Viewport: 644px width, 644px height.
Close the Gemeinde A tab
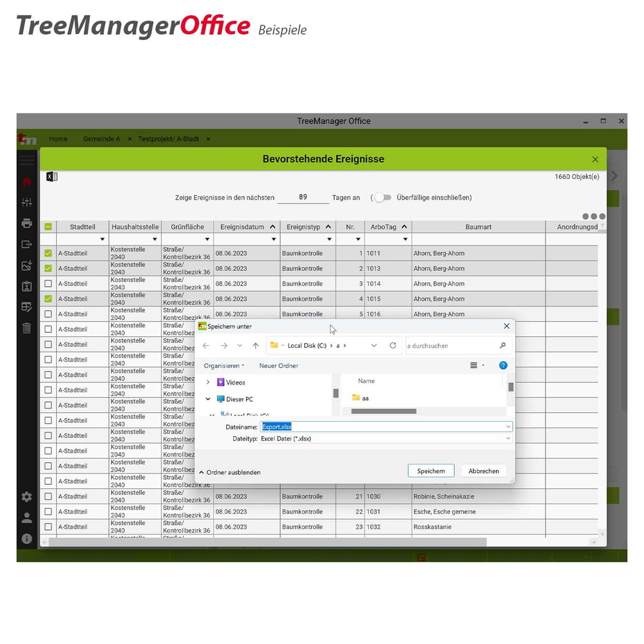[x=130, y=139]
